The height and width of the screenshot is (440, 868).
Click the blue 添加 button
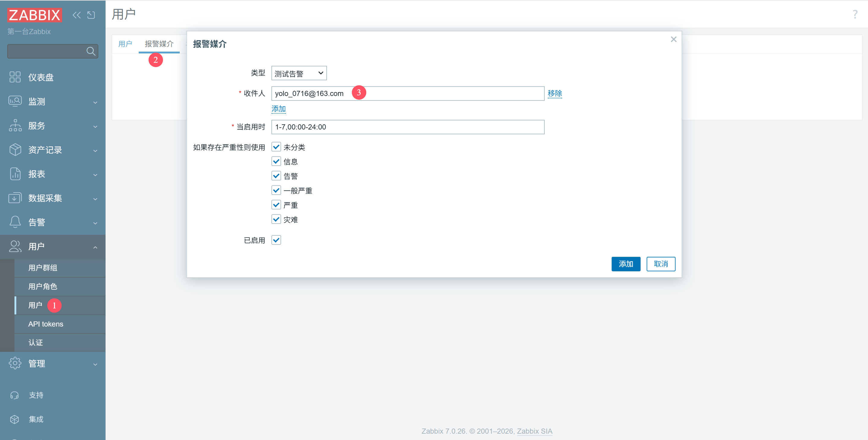[626, 264]
